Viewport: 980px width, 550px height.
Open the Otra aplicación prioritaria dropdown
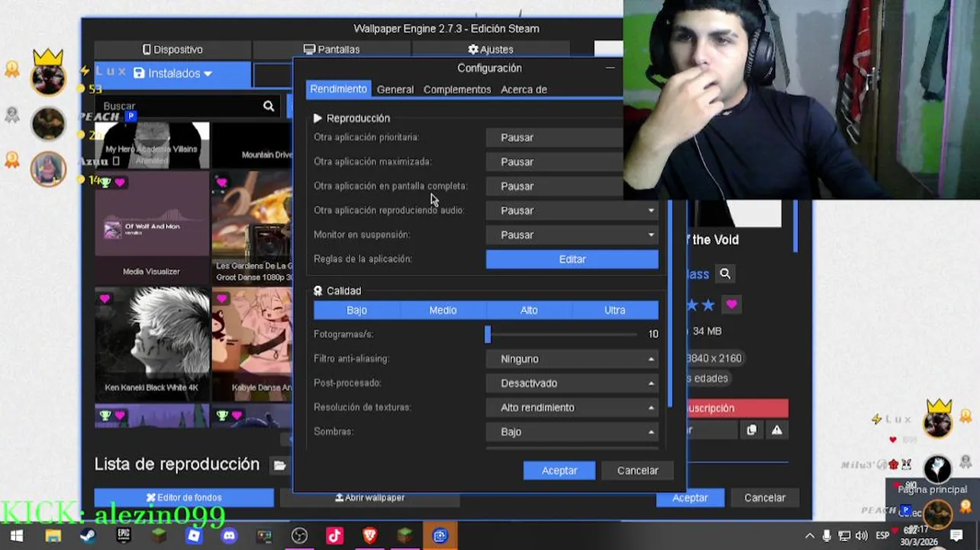point(556,137)
